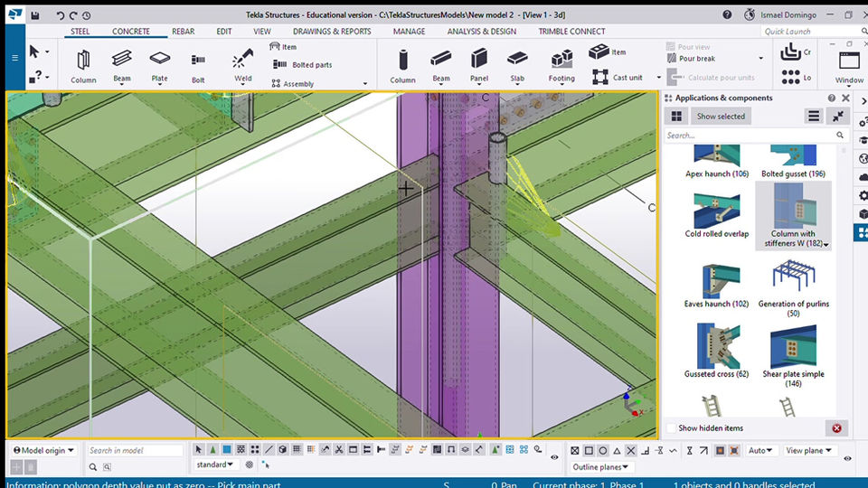Choose the steel Plate tool

click(x=159, y=66)
